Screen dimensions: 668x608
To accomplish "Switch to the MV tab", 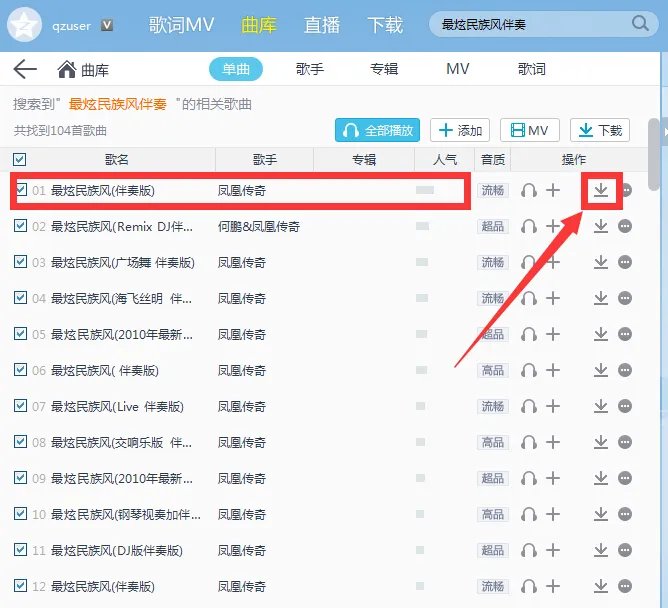I will pyautogui.click(x=458, y=69).
